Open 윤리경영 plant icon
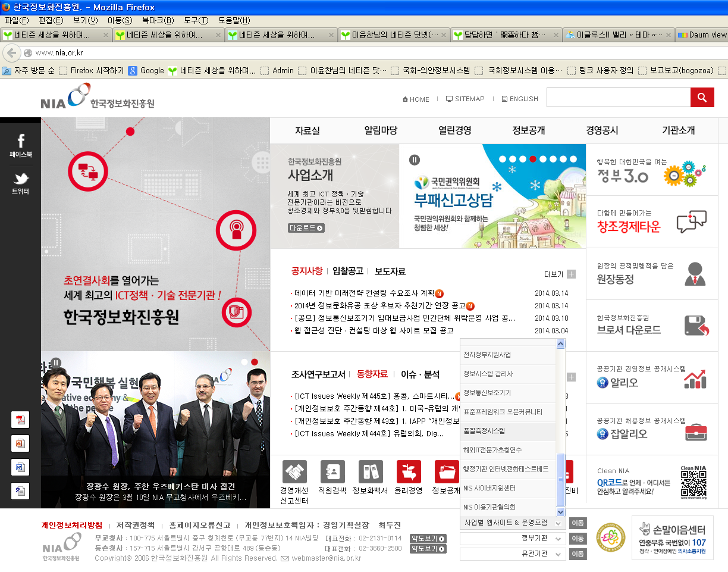 tap(409, 471)
